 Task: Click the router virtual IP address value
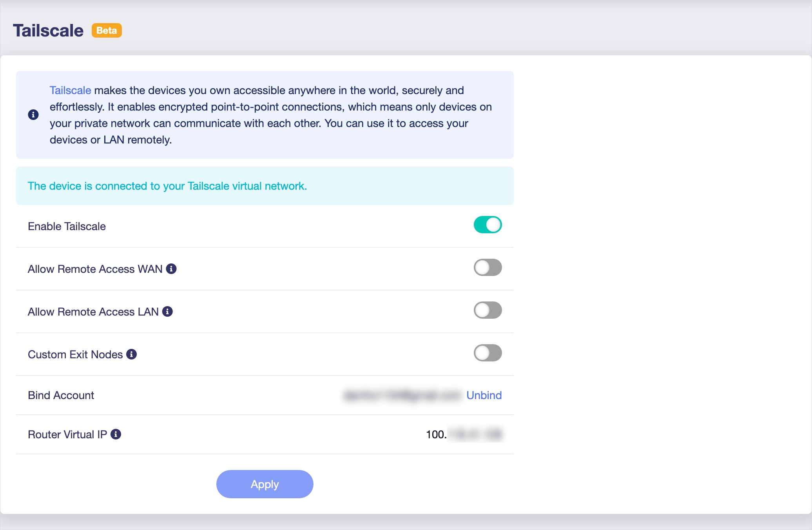coord(464,434)
